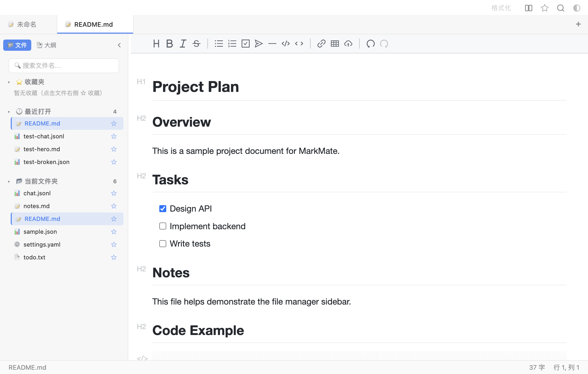Favorite the document with top star icon
588x374 pixels.
coord(545,8)
